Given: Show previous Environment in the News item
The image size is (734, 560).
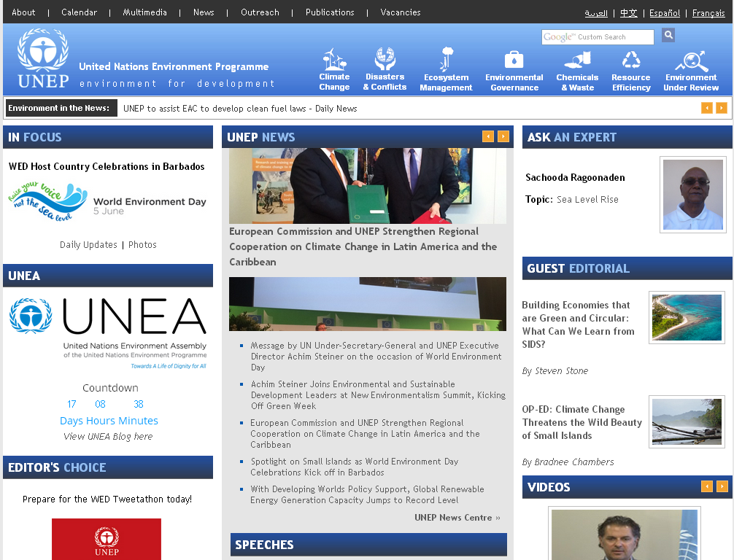Looking at the screenshot, I should coord(707,108).
